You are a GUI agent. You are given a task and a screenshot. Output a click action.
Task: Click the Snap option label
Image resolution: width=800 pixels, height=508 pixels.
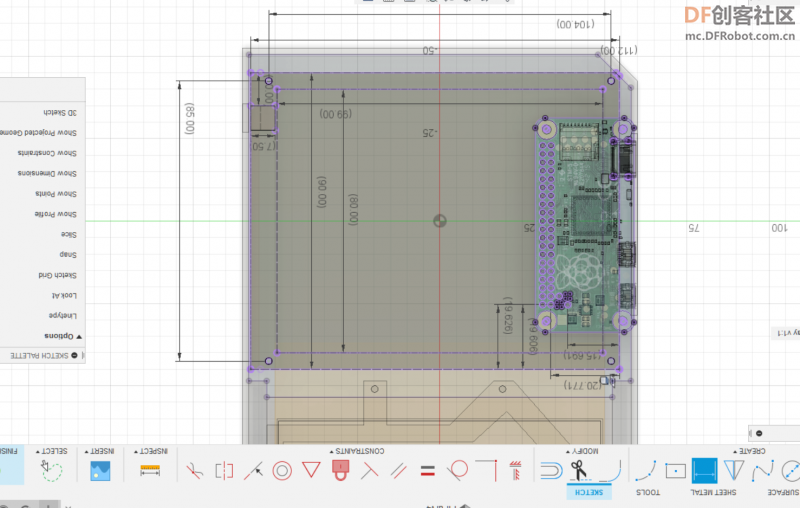(68, 255)
